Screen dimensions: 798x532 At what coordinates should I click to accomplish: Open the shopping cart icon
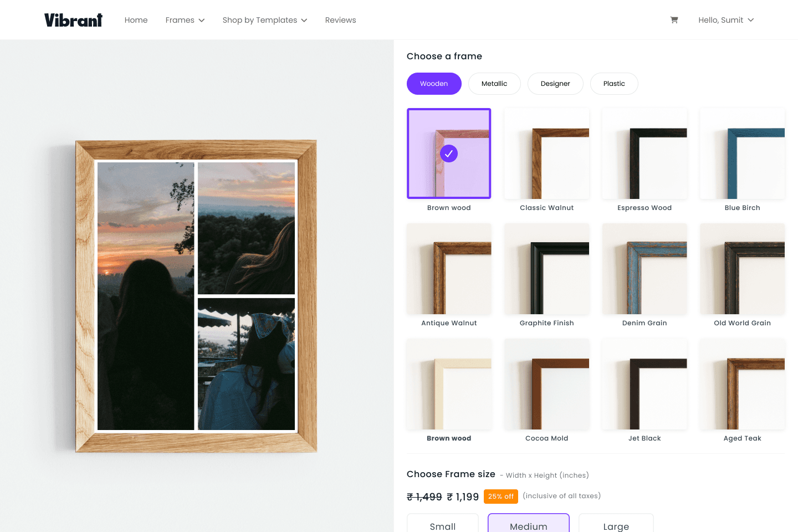(x=674, y=20)
